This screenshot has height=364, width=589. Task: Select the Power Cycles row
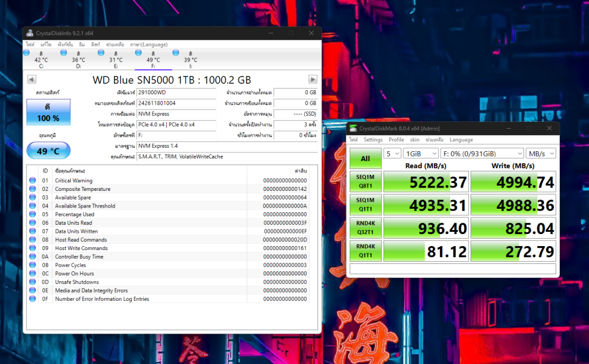coord(169,265)
